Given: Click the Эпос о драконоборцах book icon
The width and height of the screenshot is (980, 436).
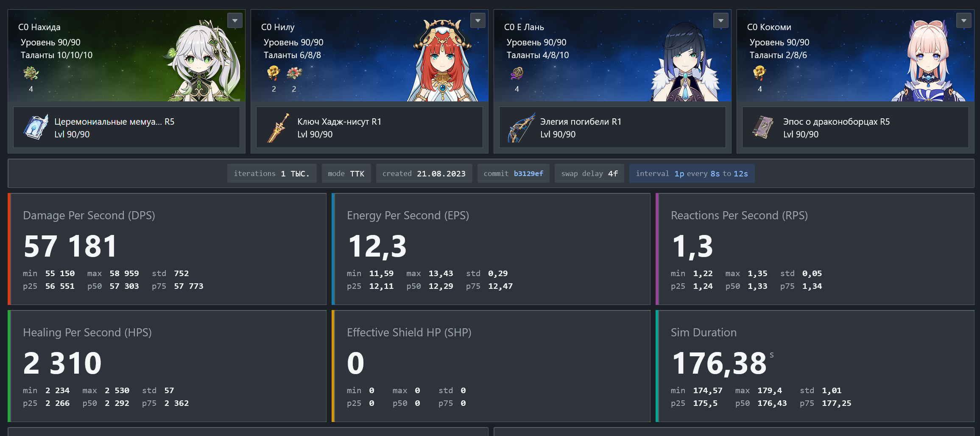Looking at the screenshot, I should click(764, 127).
